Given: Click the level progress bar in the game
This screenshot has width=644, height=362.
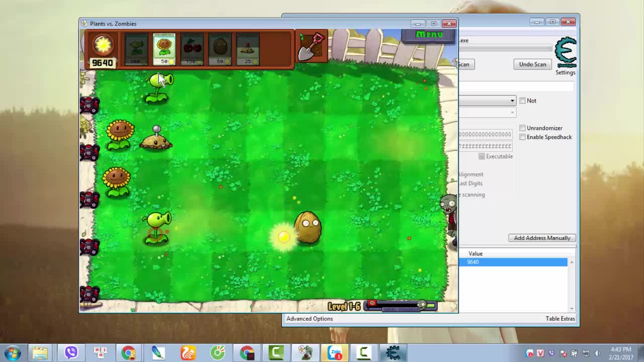Looking at the screenshot, I should pyautogui.click(x=401, y=305).
